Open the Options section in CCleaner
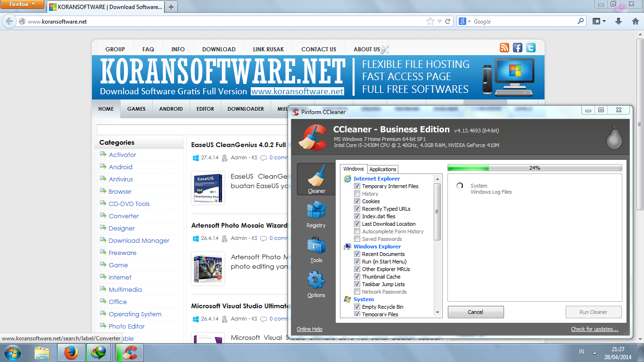 click(x=316, y=284)
